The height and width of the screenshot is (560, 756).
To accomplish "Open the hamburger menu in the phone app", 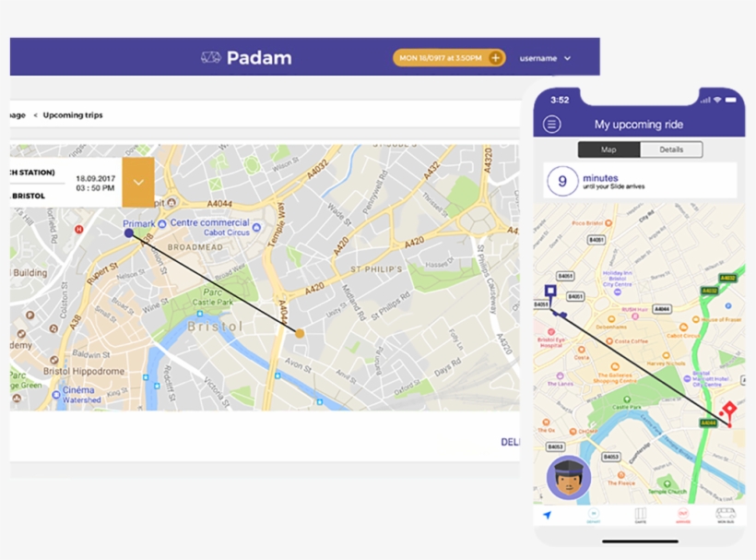I will (x=551, y=125).
